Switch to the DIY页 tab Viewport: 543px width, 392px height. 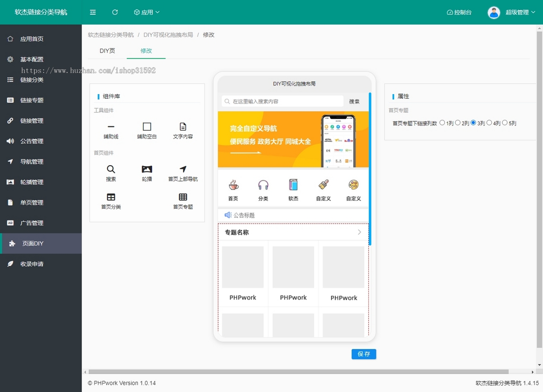(x=107, y=51)
